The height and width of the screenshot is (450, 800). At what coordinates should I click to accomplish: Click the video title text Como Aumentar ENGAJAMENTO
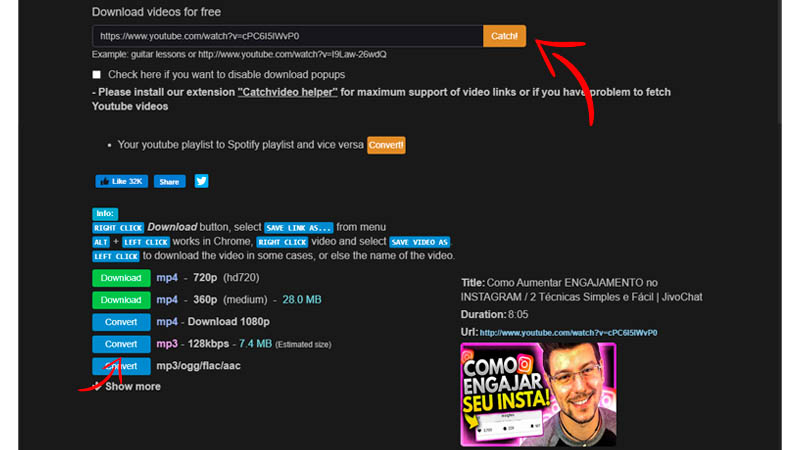click(x=582, y=290)
